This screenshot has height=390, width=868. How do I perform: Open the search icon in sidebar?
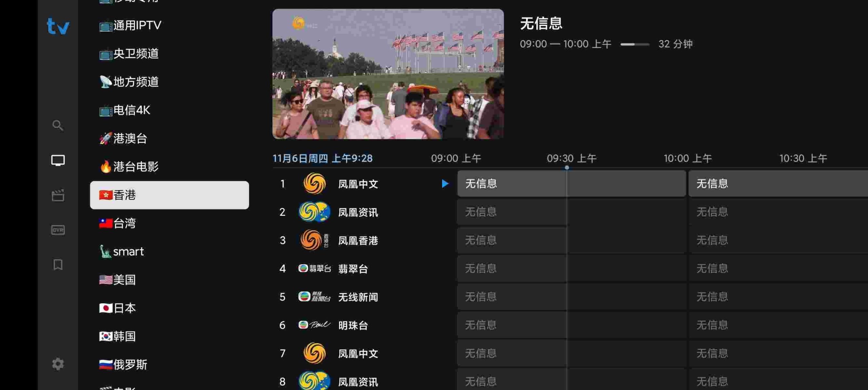(x=58, y=126)
